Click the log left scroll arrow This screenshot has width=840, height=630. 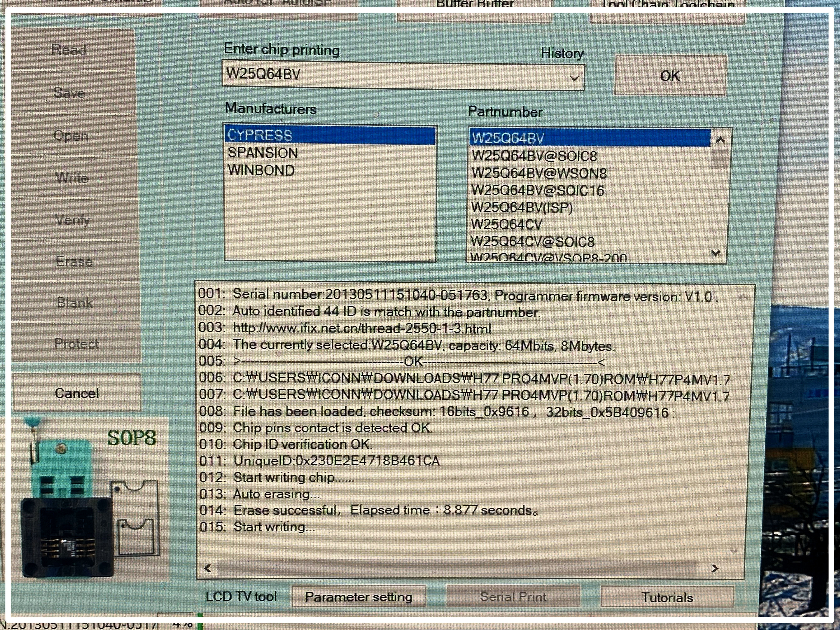(207, 568)
